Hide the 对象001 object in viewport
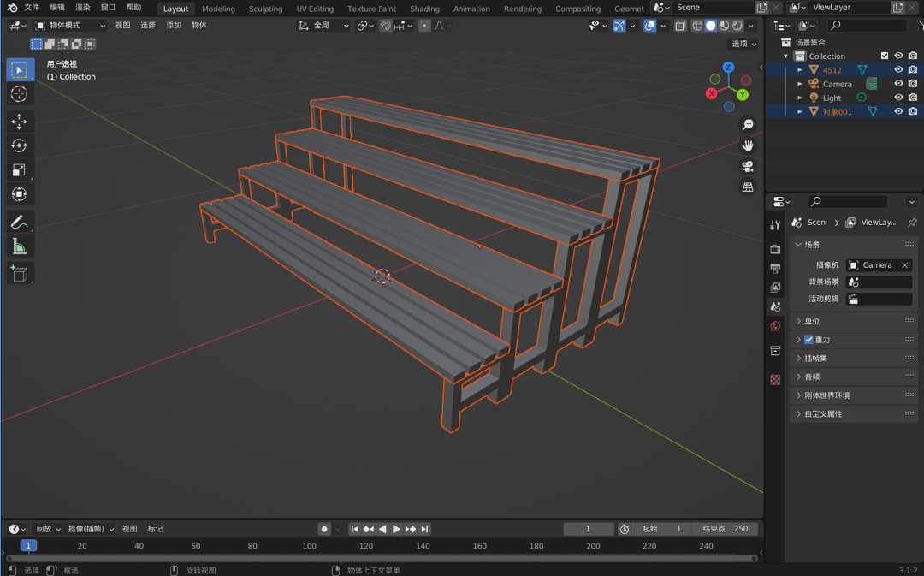The image size is (924, 576). pyautogui.click(x=898, y=111)
